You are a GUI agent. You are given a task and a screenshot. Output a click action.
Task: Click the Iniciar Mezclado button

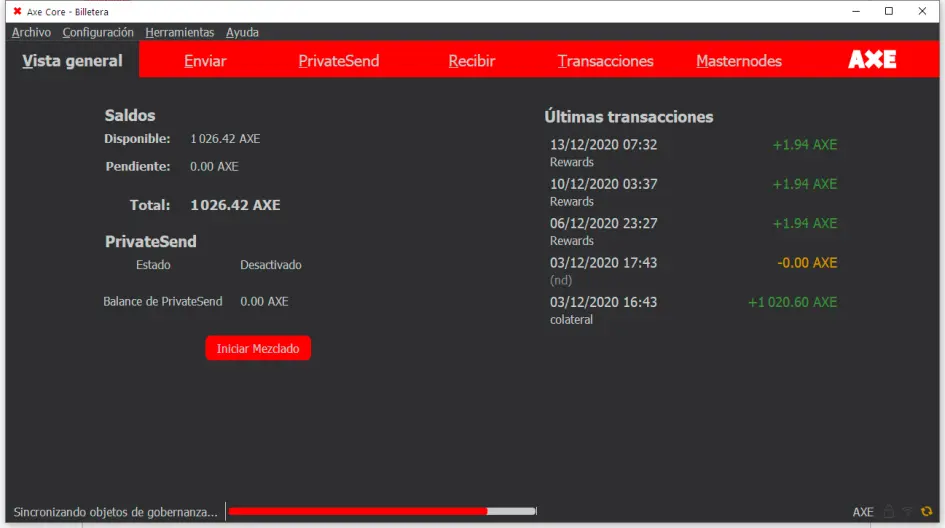click(258, 348)
